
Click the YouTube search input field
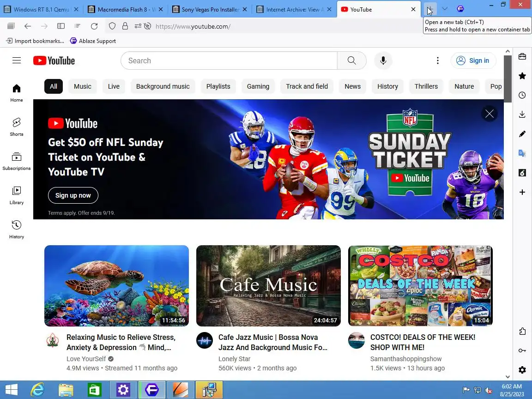pos(230,60)
